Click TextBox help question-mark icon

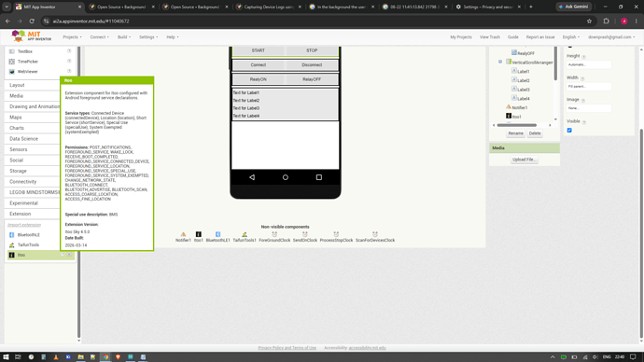pyautogui.click(x=69, y=51)
